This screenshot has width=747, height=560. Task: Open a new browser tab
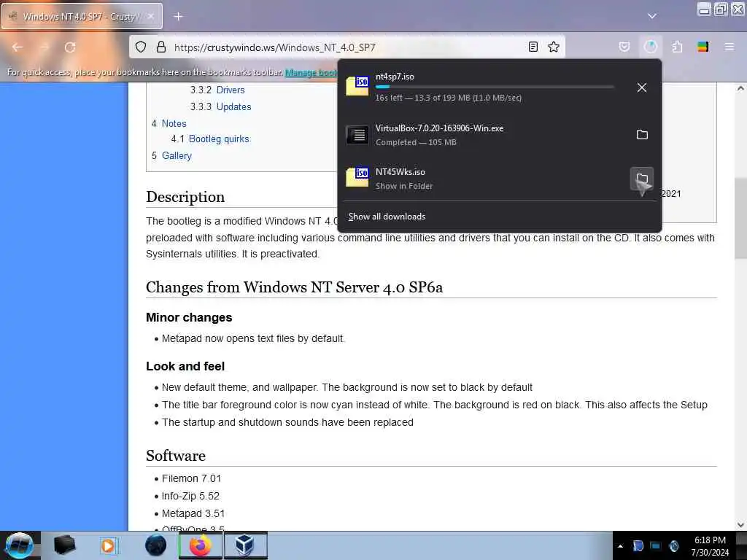click(178, 17)
